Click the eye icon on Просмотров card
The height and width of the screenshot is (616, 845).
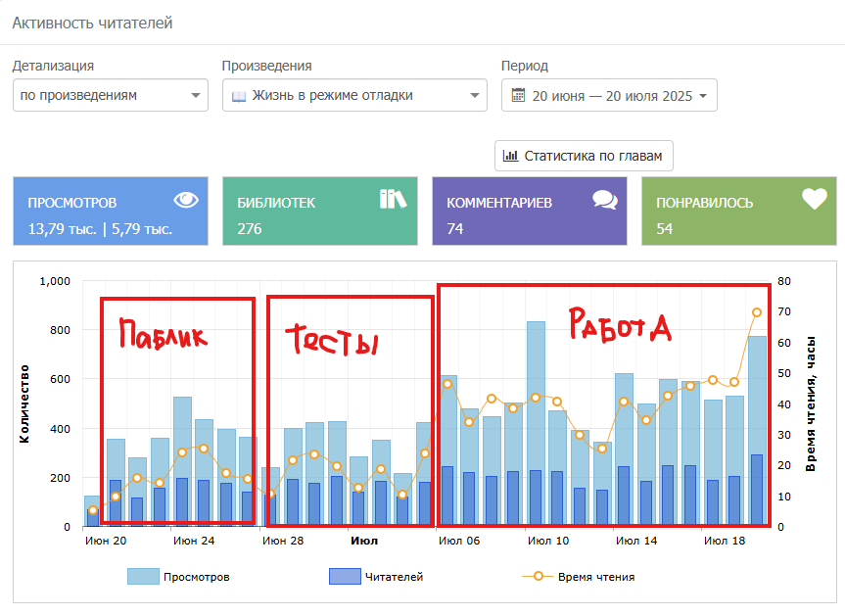pyautogui.click(x=186, y=200)
